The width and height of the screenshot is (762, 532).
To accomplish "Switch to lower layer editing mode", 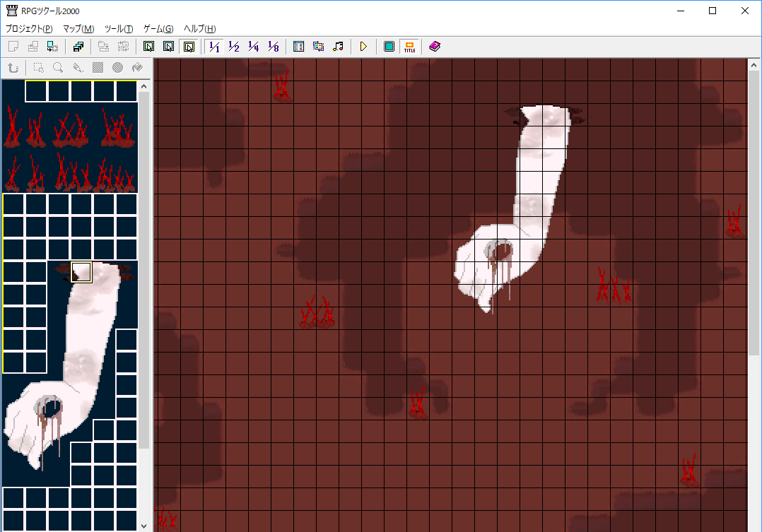I will (x=148, y=47).
